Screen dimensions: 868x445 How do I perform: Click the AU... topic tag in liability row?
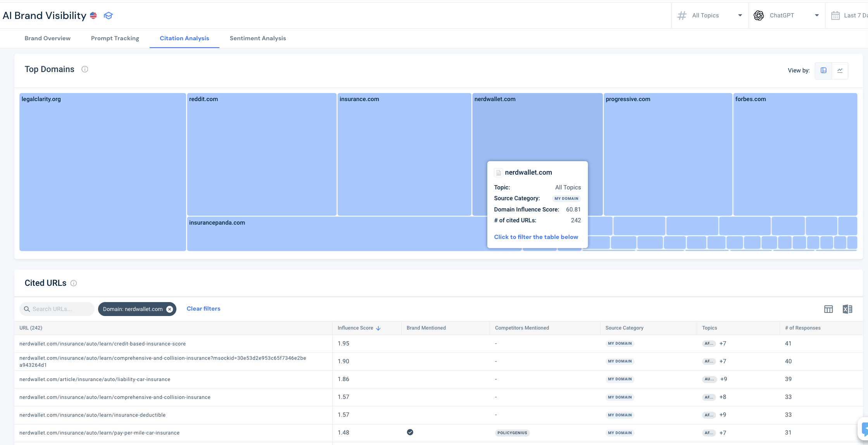pos(709,379)
